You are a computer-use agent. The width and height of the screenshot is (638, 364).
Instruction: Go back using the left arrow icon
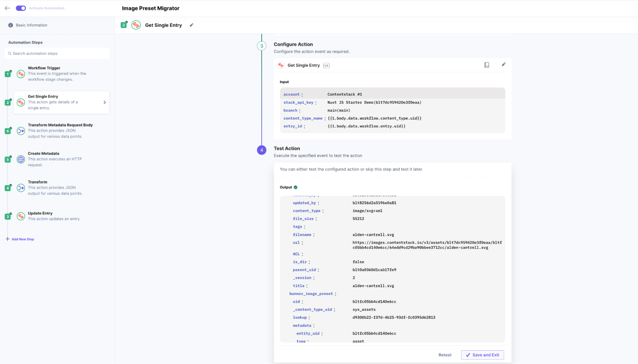click(7, 8)
